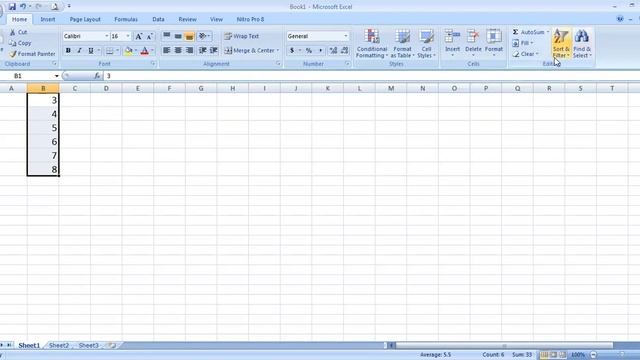This screenshot has height=360, width=640.
Task: Open the Calibri font name dropdown
Action: coord(107,36)
